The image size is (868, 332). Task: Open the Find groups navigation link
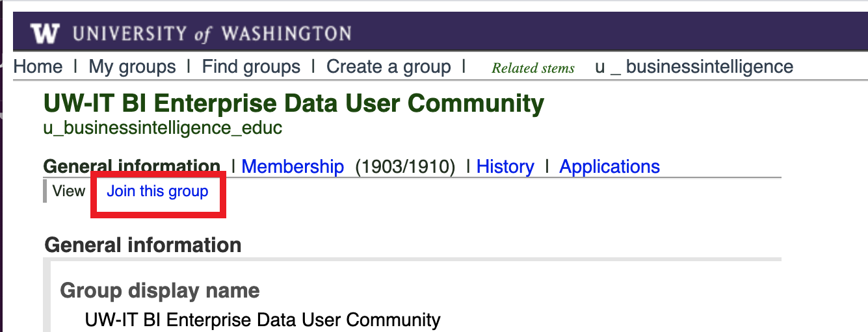pyautogui.click(x=251, y=67)
